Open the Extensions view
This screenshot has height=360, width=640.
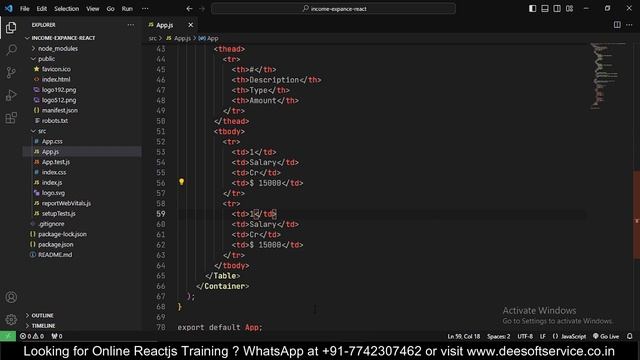pyautogui.click(x=11, y=118)
